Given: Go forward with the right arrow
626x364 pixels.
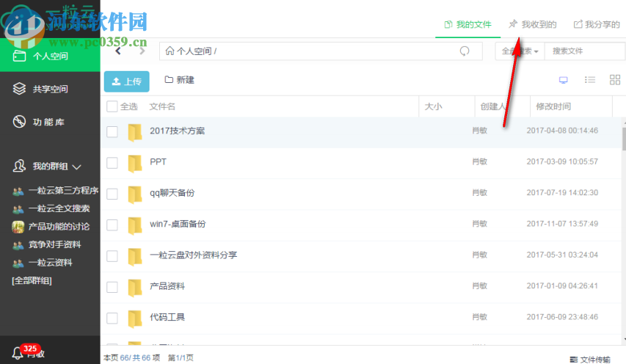Looking at the screenshot, I should (142, 51).
